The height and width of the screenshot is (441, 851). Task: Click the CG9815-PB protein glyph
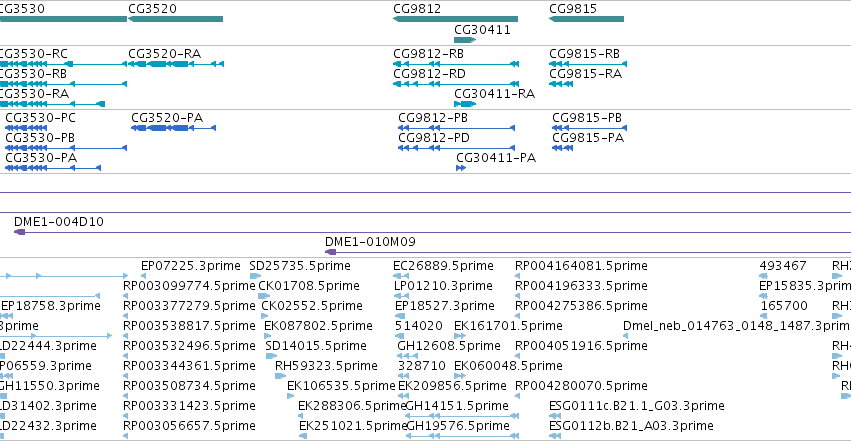tap(589, 128)
